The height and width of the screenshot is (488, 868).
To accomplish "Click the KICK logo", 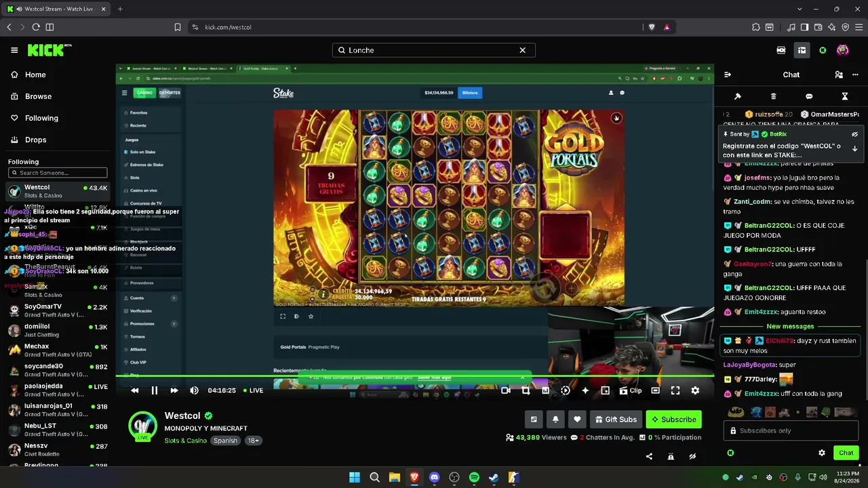I will [x=49, y=50].
